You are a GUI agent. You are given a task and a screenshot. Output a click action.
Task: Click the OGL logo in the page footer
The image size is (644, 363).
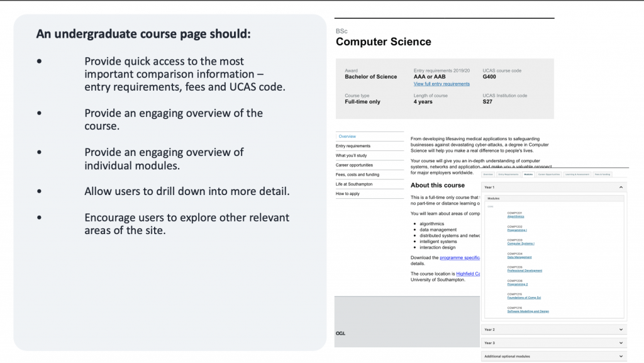[x=340, y=333]
